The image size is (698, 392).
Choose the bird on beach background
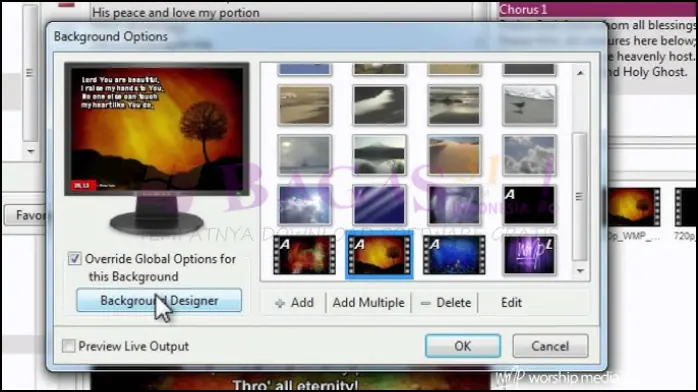click(529, 105)
